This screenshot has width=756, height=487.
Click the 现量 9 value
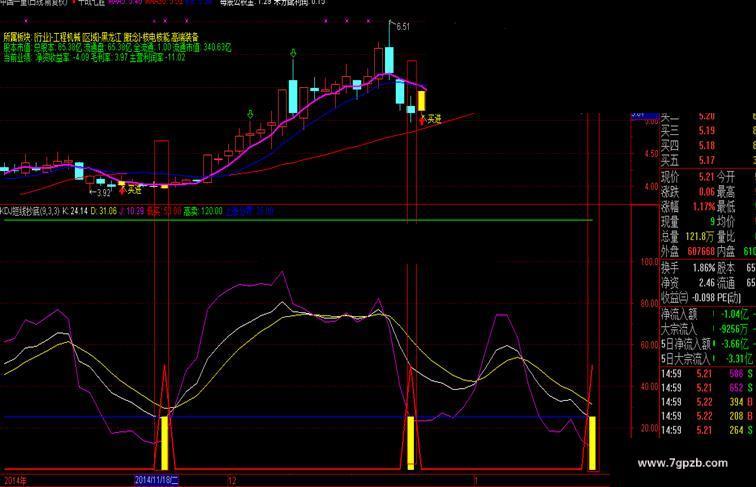pos(712,222)
